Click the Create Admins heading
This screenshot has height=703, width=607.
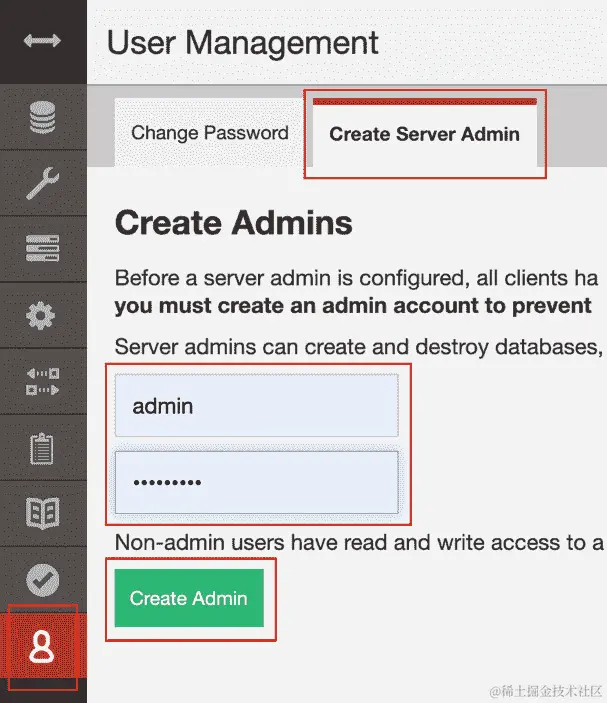coord(234,223)
